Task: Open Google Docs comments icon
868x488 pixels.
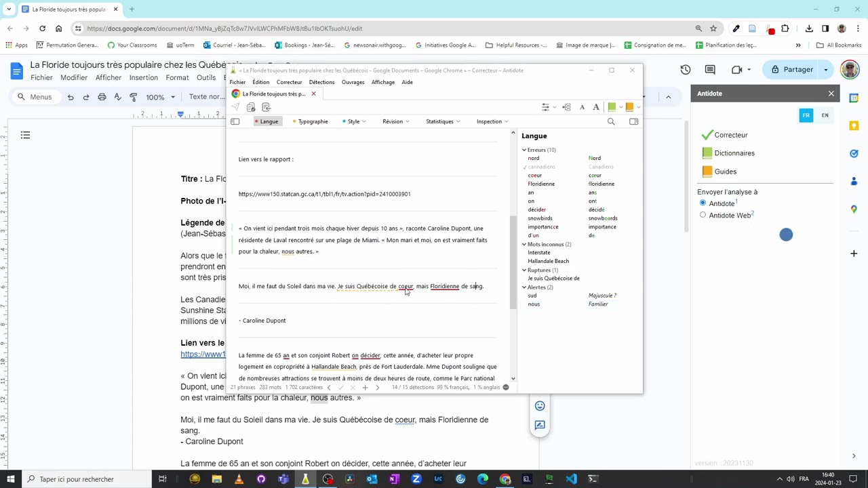Action: [x=710, y=70]
